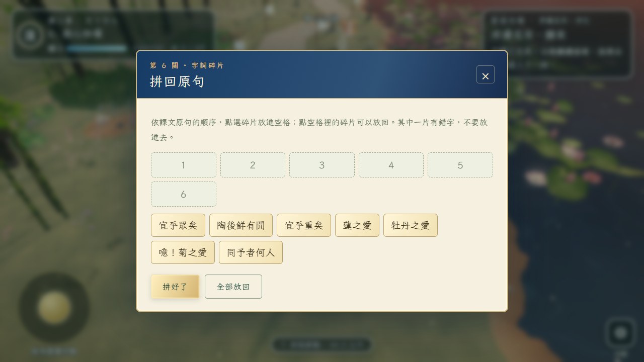Viewport: 644px width, 362px height.
Task: Choose empty slot number 4
Action: [391, 165]
